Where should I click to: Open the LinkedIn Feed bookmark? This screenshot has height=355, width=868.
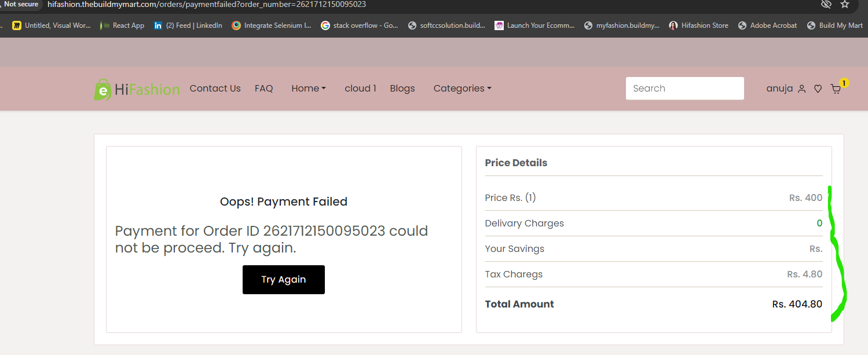[x=188, y=25]
